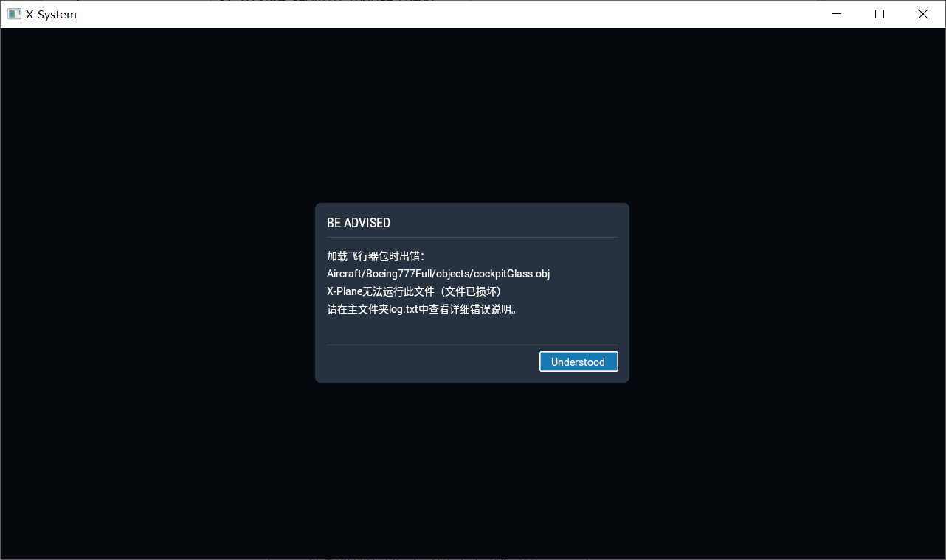
Task: Click the cockpitGlass.obj file path text
Action: click(438, 274)
